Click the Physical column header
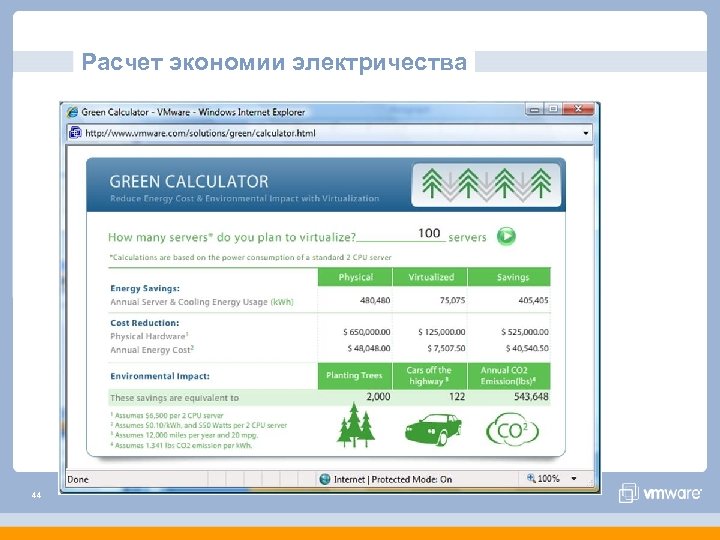Viewport: 720px width, 540px height. pos(355,277)
